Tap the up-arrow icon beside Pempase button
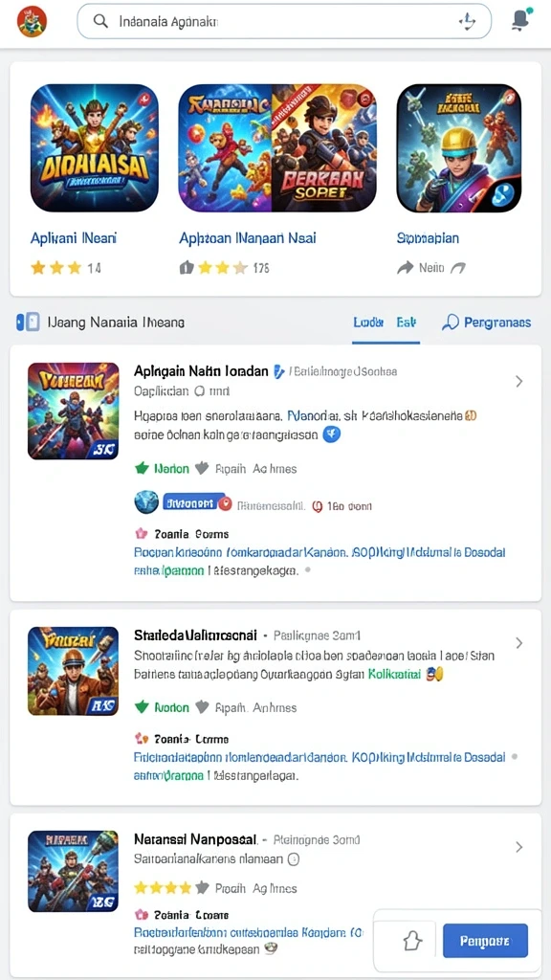551x980 pixels. [413, 940]
